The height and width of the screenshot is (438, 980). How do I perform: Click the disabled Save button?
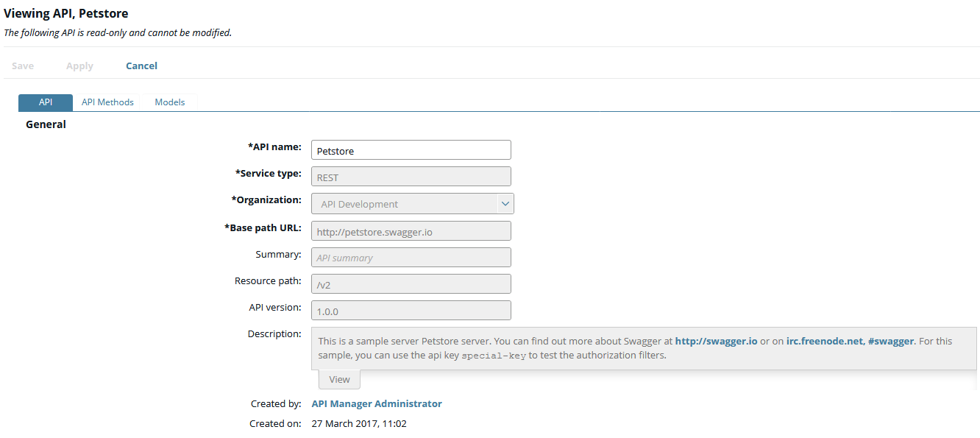point(22,66)
